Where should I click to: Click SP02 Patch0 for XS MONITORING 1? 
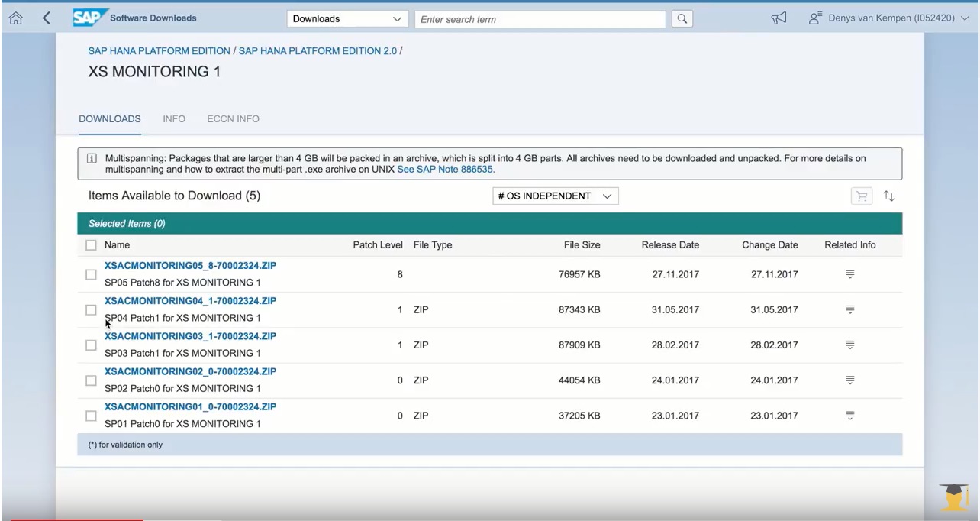(x=182, y=388)
